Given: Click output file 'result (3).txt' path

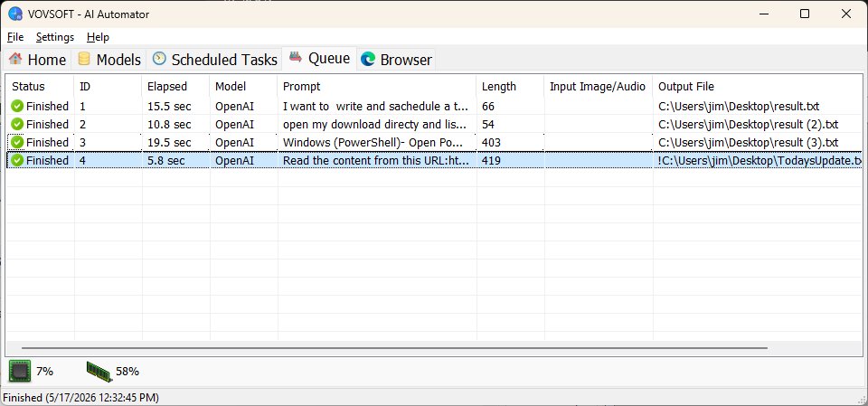Looking at the screenshot, I should [x=749, y=142].
